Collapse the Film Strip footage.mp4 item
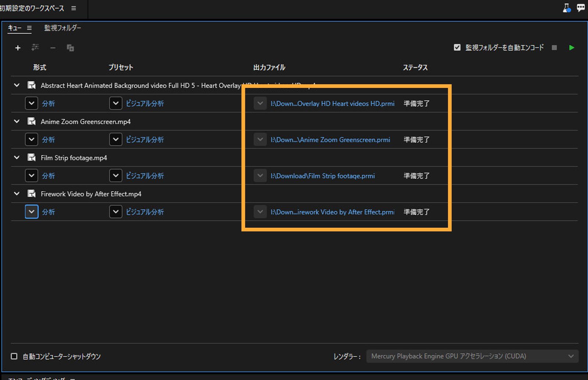The width and height of the screenshot is (588, 380). tap(17, 158)
